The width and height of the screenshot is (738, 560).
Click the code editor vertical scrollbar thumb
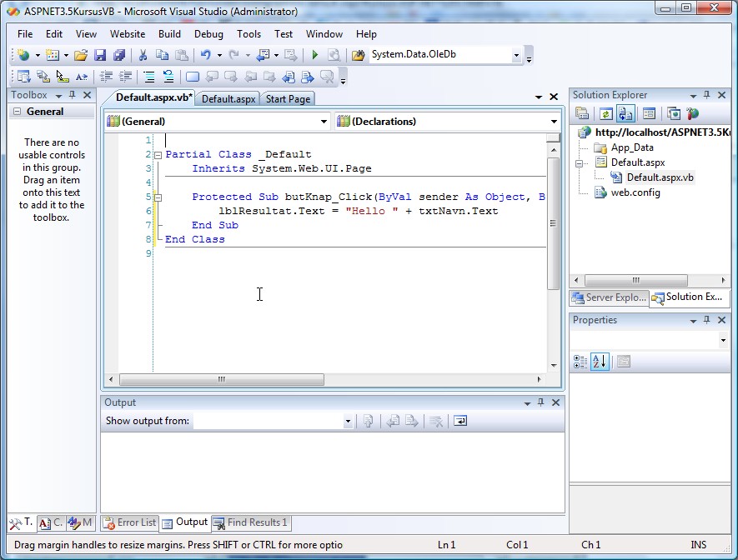tap(553, 224)
